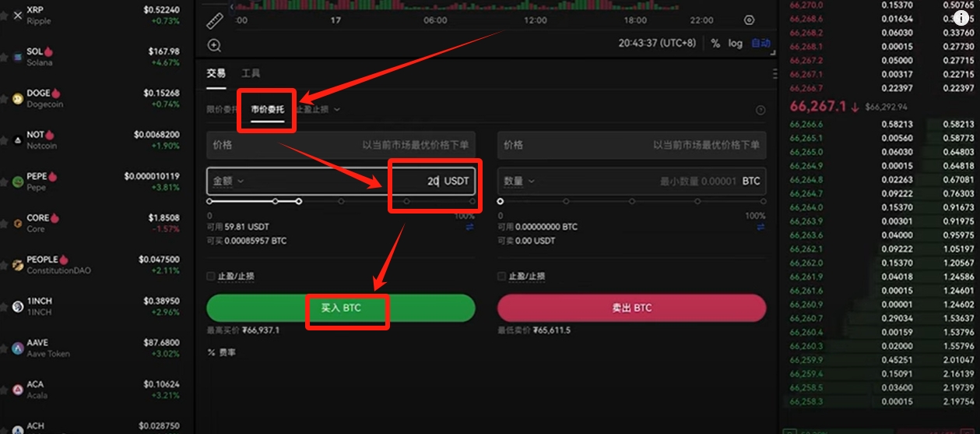Enable 止盈/止损 checkbox on sell side

[502, 277]
